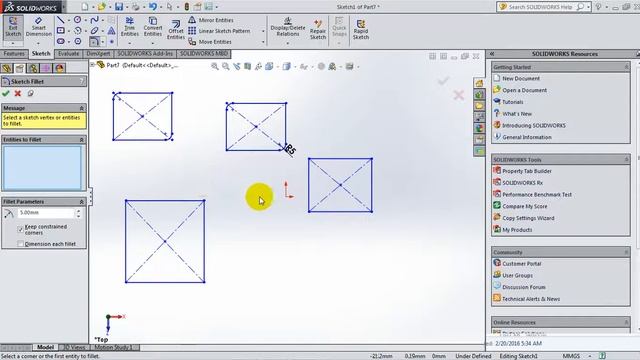This screenshot has height=360, width=640.
Task: Select the Polygon sketch tool
Action: [78, 41]
